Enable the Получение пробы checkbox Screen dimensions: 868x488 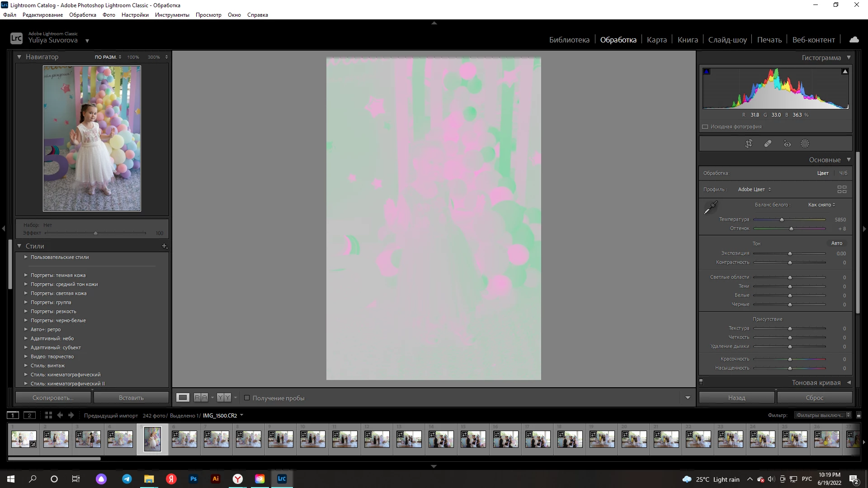[x=247, y=398]
